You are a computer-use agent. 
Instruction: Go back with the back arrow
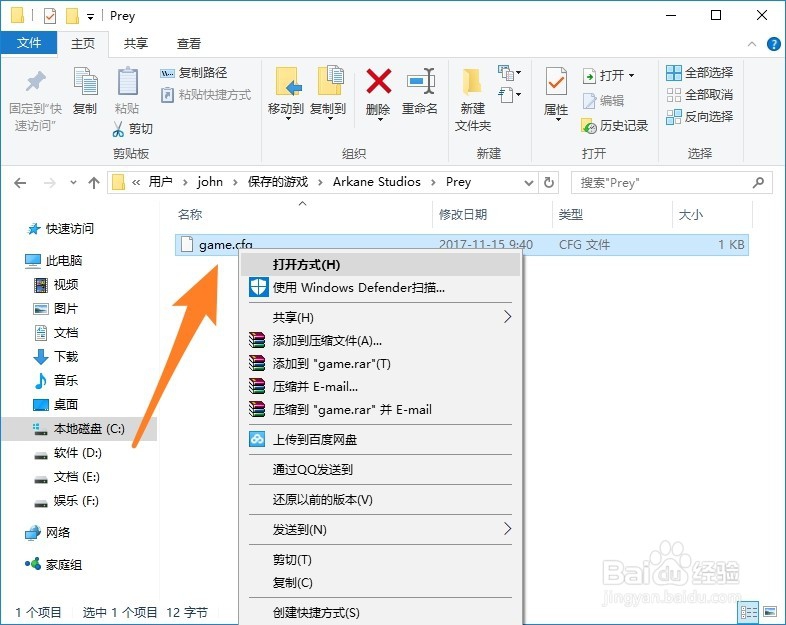pyautogui.click(x=20, y=183)
